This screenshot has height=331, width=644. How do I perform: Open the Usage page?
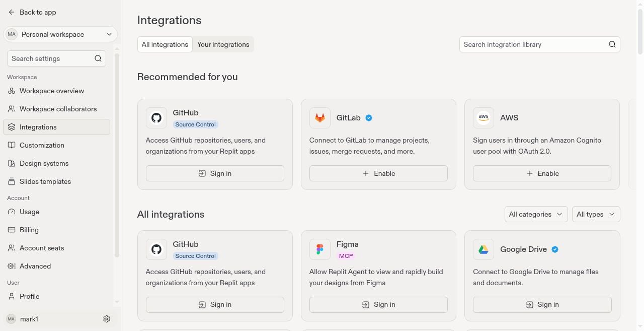click(56, 212)
